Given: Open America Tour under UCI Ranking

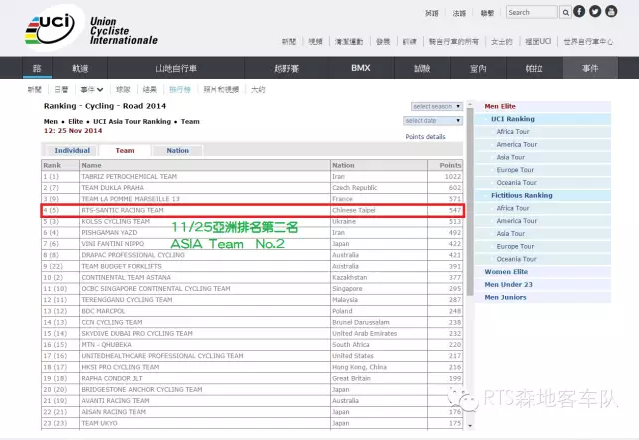Looking at the screenshot, I should (x=517, y=144).
